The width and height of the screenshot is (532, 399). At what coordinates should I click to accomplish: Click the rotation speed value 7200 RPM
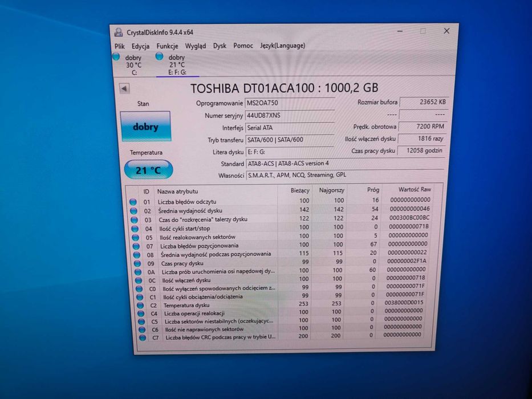tap(423, 127)
